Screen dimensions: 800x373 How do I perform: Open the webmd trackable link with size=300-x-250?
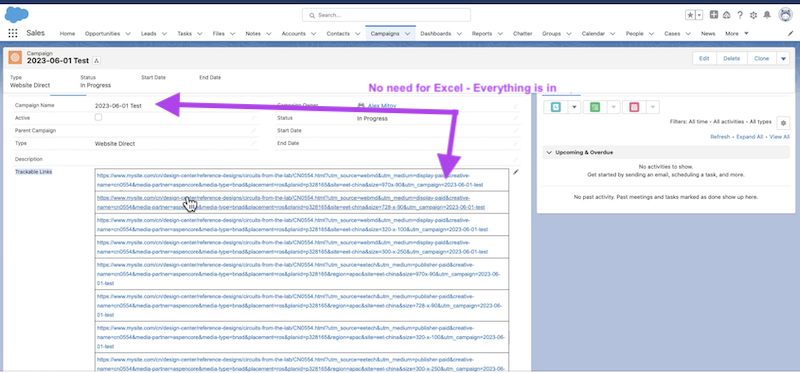pyautogui.click(x=292, y=247)
